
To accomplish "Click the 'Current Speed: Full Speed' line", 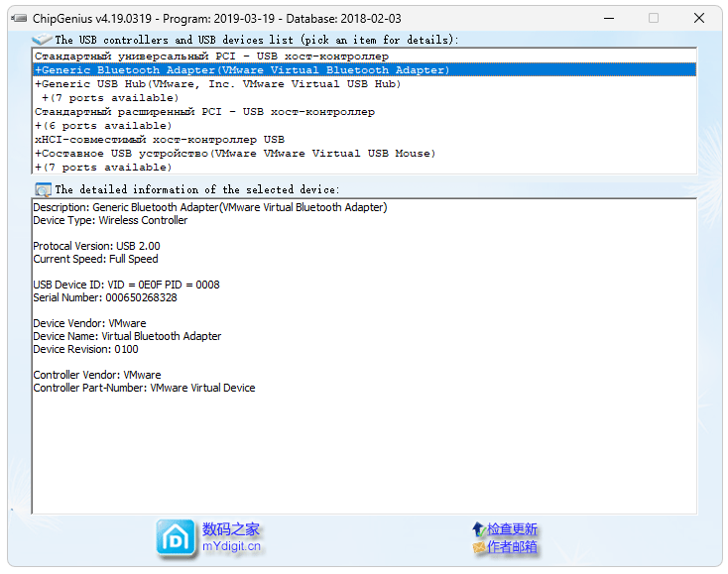I will (x=95, y=259).
